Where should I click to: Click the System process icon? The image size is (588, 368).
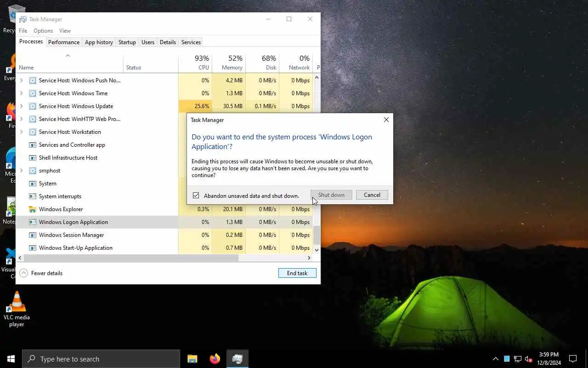(x=33, y=184)
